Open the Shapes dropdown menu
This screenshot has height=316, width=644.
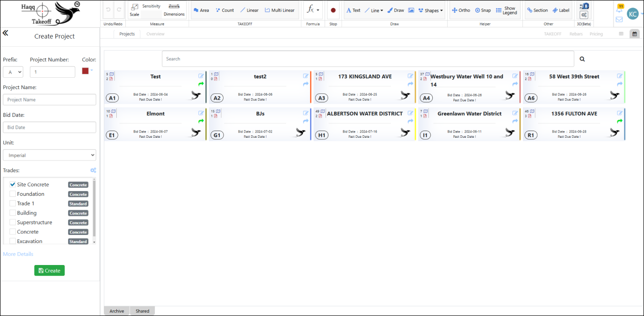(430, 10)
